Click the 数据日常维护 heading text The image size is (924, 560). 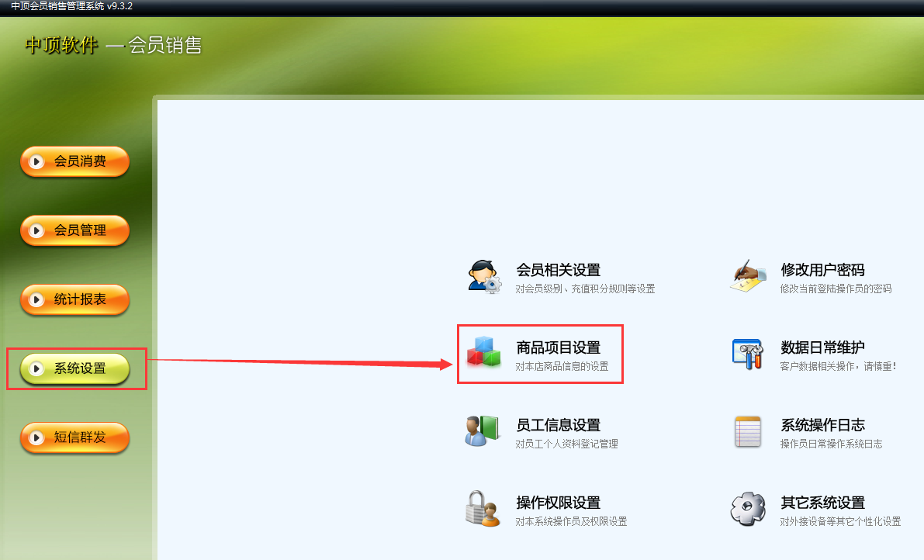[822, 347]
